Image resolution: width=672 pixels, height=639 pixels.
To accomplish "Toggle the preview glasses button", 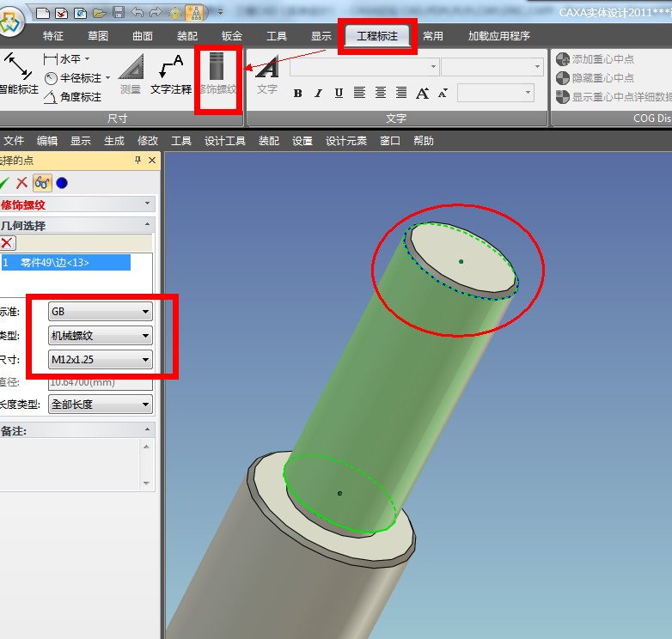I will tap(41, 182).
